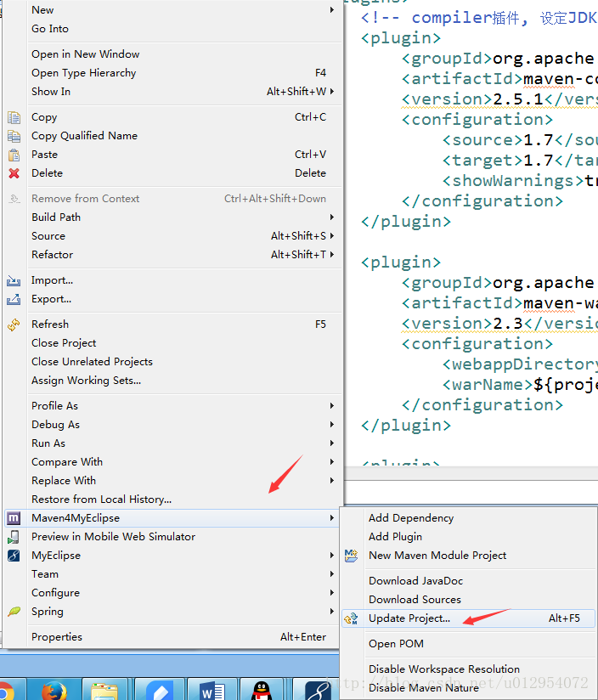This screenshot has height=700, width=598.
Task: Click the maven-co artifactId line in editor
Action: [x=499, y=79]
